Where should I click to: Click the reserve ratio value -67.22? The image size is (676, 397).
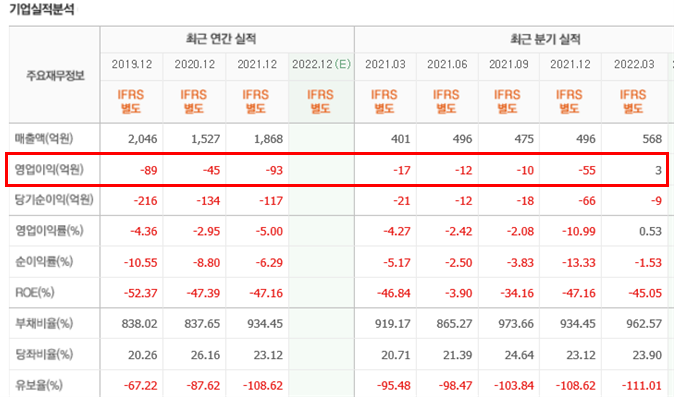click(141, 385)
